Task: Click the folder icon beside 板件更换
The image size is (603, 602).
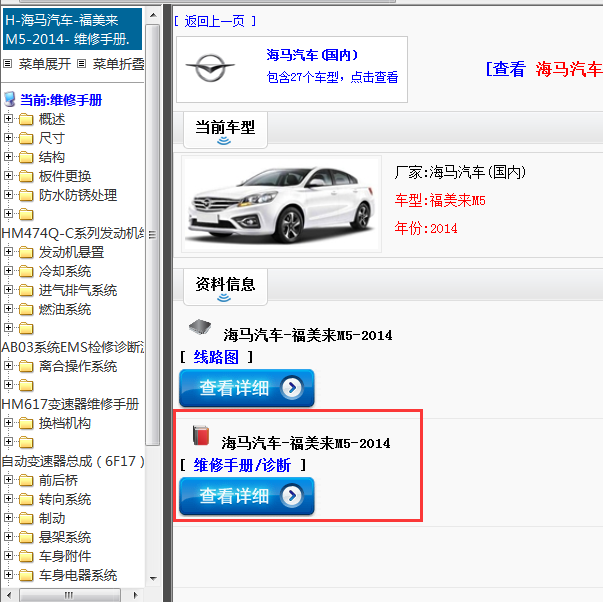Action: (x=26, y=176)
